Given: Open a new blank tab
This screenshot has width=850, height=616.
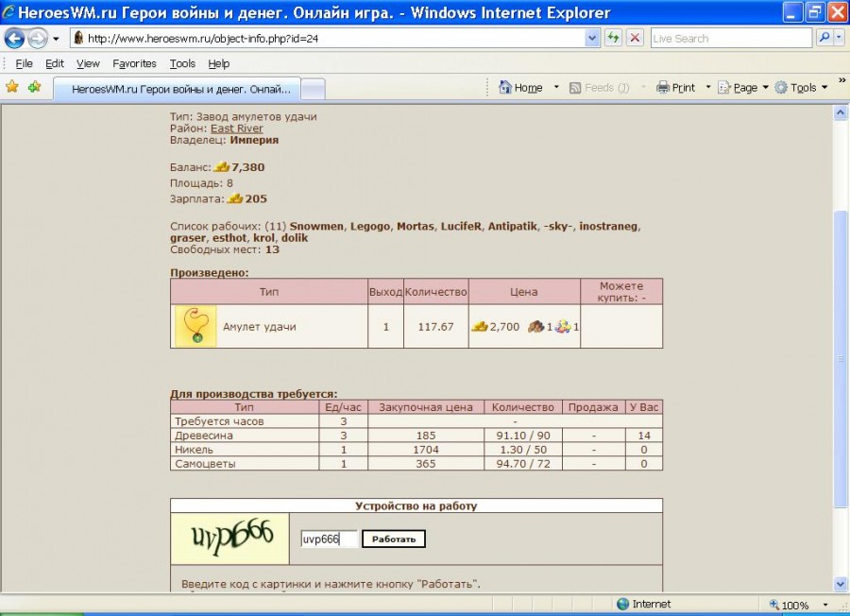Looking at the screenshot, I should pos(313,89).
